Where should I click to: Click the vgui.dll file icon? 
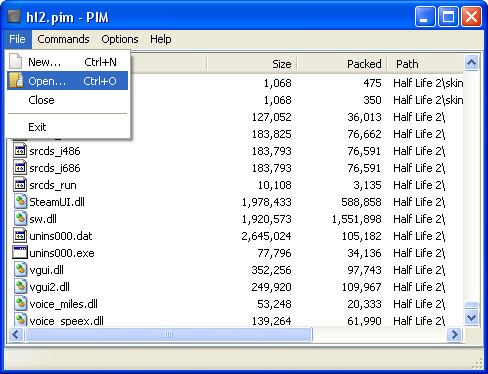pyautogui.click(x=20, y=270)
